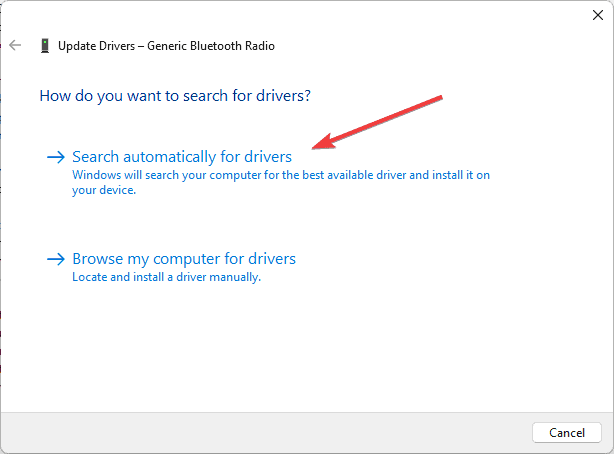The image size is (614, 454).
Task: Select Browse my computer for drivers
Action: pyautogui.click(x=184, y=259)
